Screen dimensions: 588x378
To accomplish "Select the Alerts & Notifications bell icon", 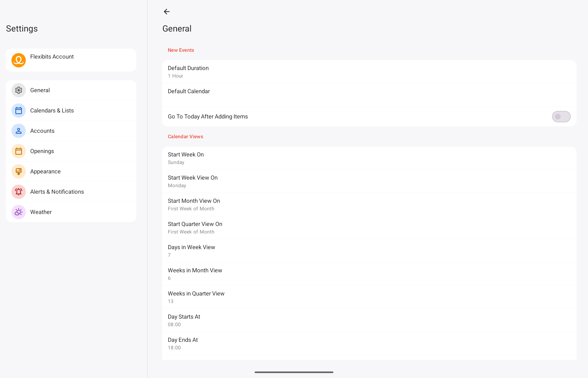I will point(19,192).
